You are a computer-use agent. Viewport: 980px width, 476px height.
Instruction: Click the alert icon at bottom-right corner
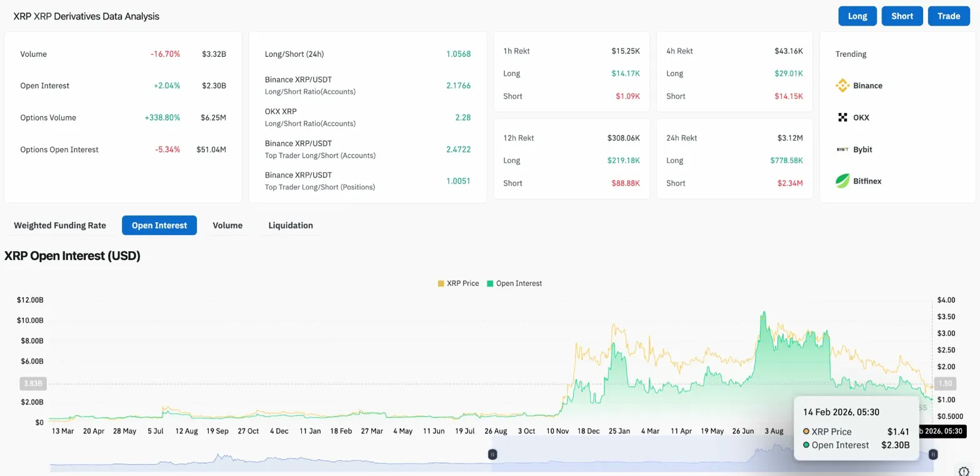964,470
